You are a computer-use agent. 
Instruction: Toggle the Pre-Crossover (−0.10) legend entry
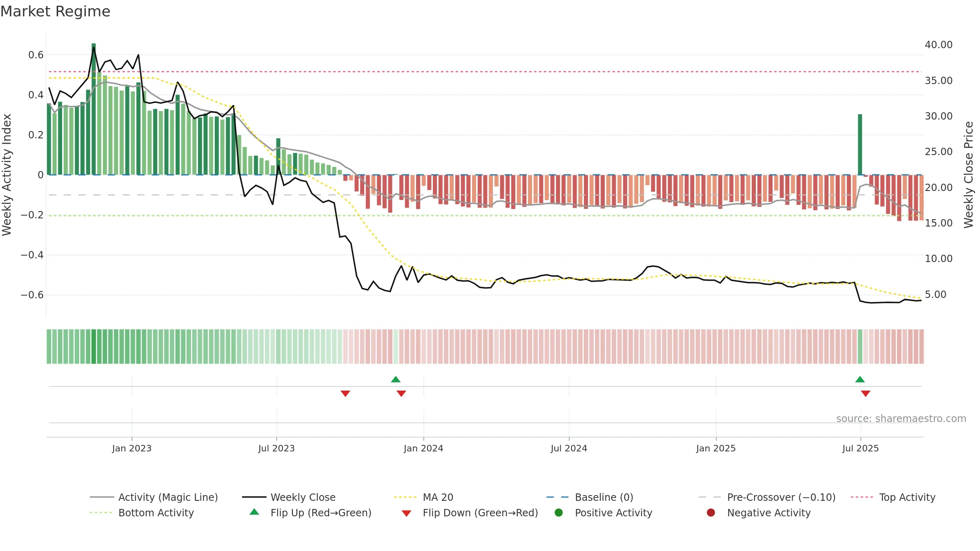(x=767, y=497)
